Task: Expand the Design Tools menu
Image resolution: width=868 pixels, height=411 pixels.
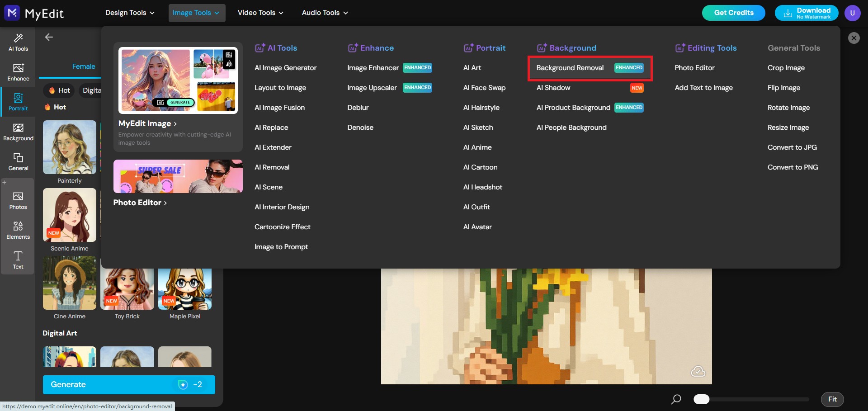Action: 130,13
